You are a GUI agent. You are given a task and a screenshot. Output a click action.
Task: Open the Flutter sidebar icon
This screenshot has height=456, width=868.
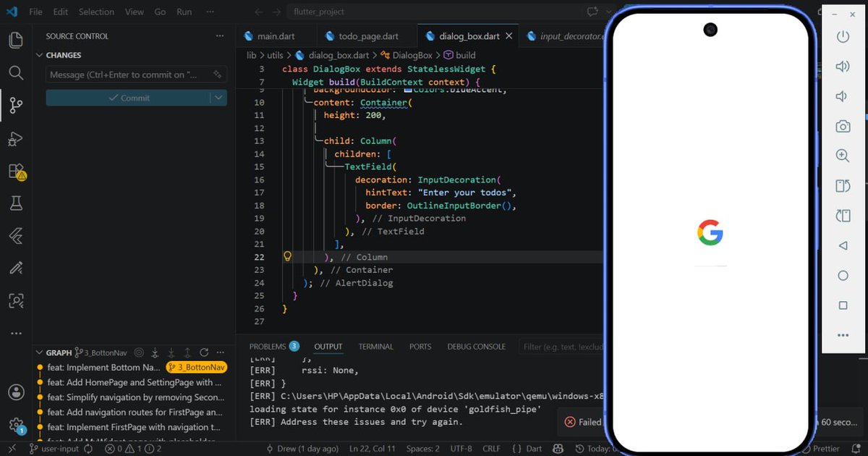[x=16, y=236]
